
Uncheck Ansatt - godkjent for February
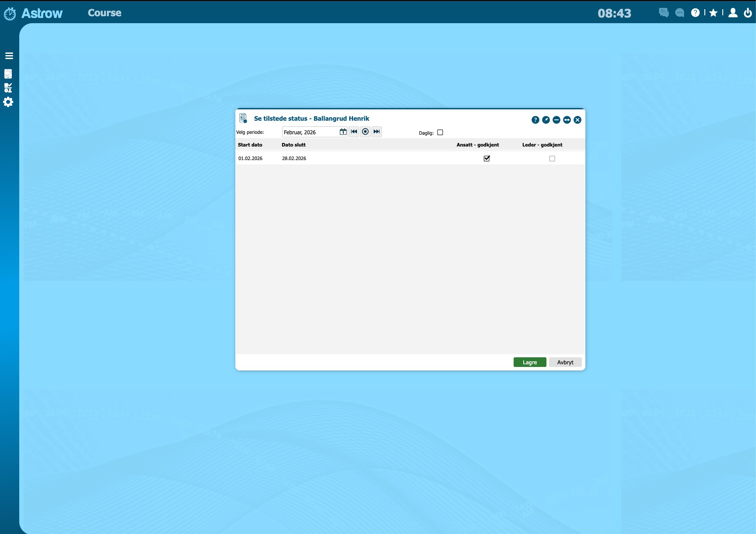[x=487, y=158]
